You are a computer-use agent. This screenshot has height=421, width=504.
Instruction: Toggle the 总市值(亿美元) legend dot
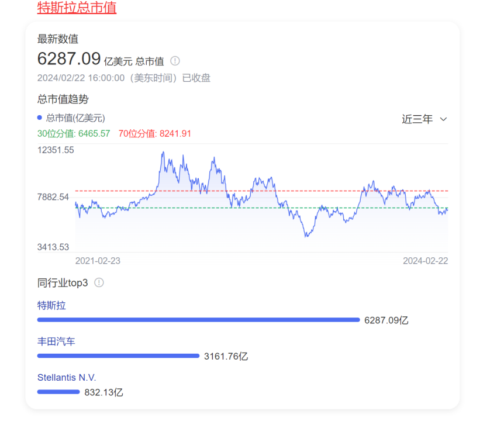(x=40, y=118)
